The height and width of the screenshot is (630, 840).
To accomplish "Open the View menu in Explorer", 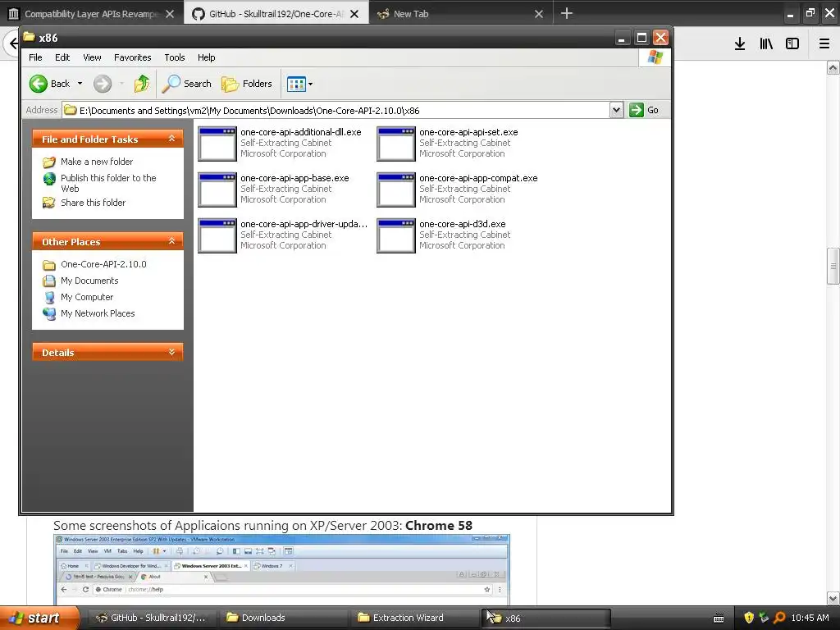I will click(92, 57).
